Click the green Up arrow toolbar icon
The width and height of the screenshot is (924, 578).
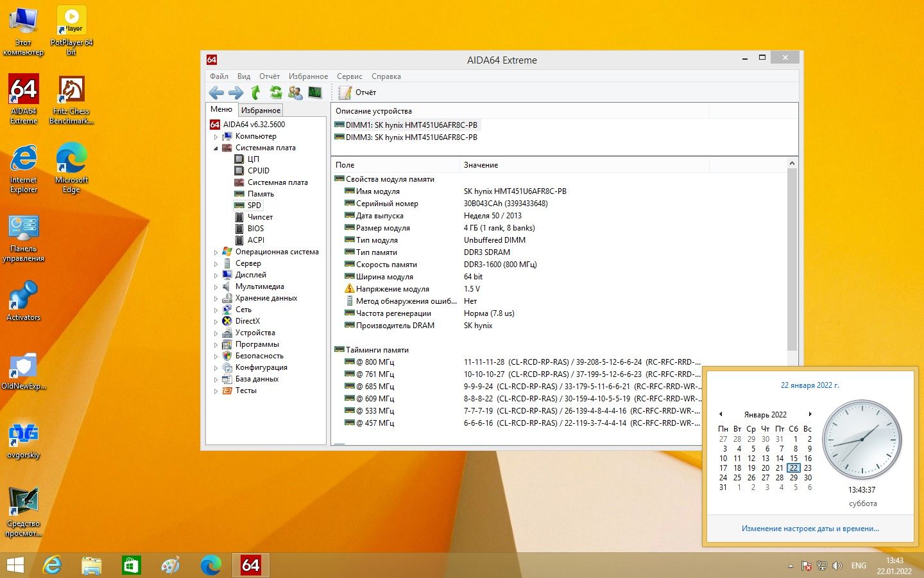256,92
